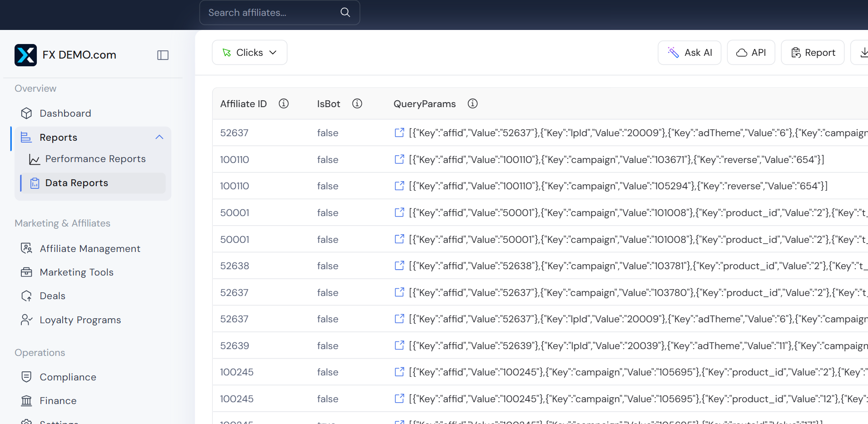
Task: Open the IsBot column info icon
Action: (x=357, y=104)
